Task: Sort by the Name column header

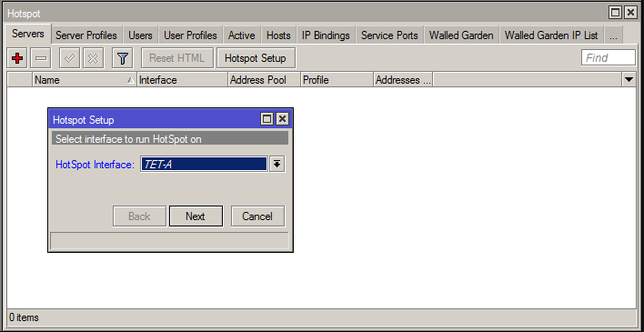Action: tap(85, 80)
